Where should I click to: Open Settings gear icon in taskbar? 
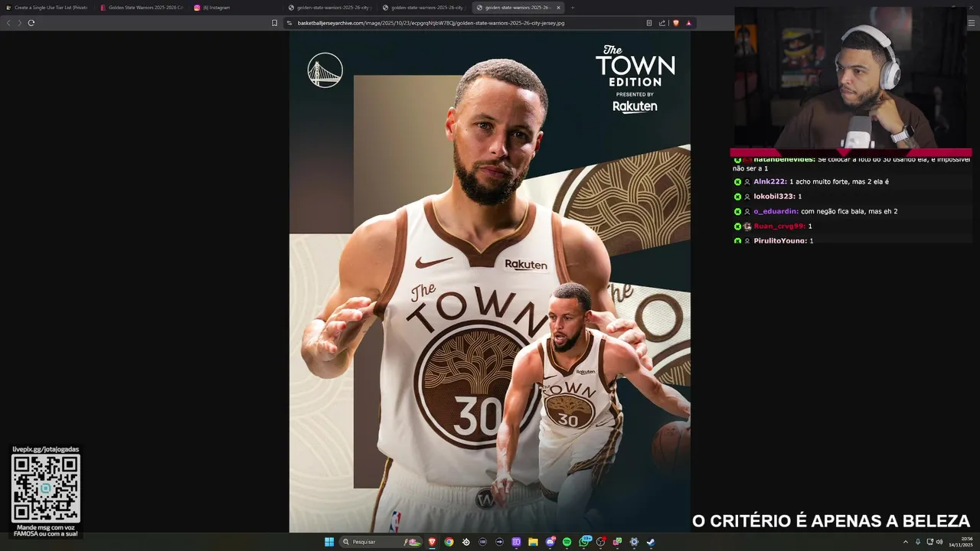pyautogui.click(x=634, y=542)
